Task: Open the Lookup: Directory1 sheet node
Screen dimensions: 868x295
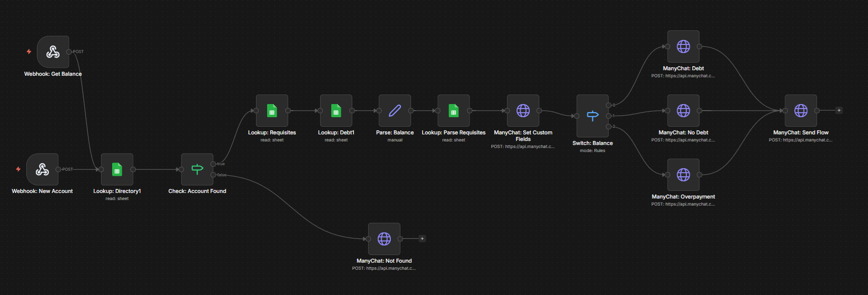Action: (x=117, y=169)
